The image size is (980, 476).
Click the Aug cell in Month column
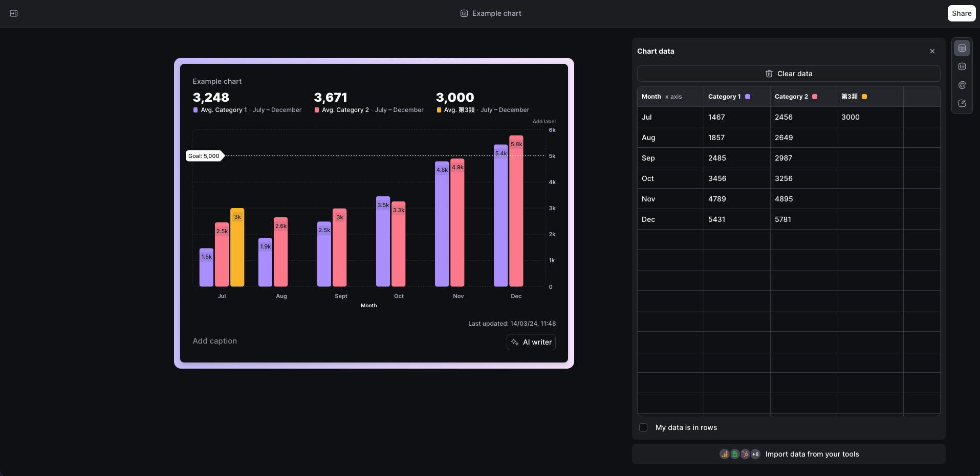pos(670,138)
